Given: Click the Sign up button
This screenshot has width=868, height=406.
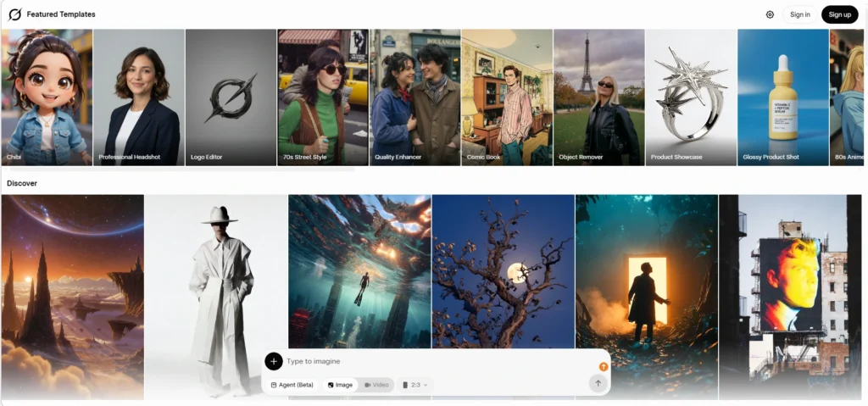Looking at the screenshot, I should pyautogui.click(x=840, y=14).
